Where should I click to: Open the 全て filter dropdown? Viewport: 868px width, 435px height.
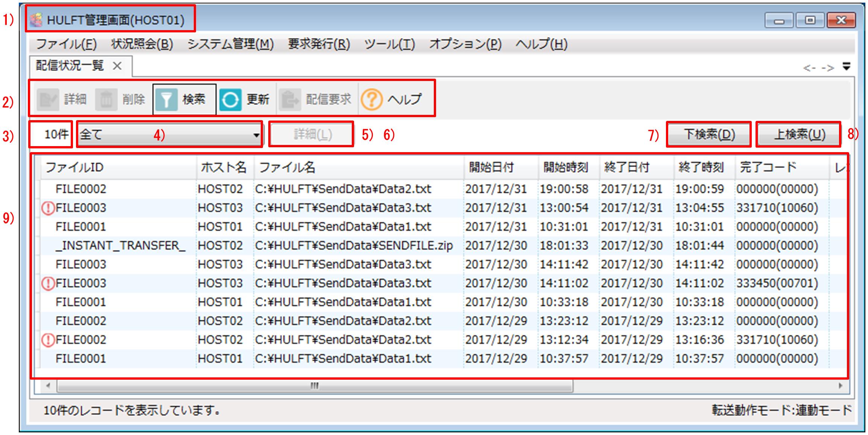256,134
